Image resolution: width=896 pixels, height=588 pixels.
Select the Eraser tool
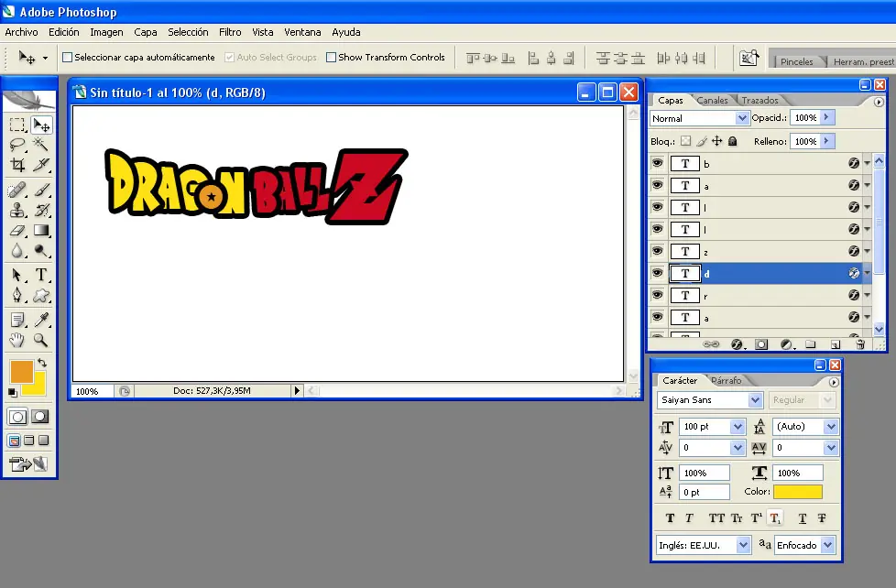(x=17, y=230)
